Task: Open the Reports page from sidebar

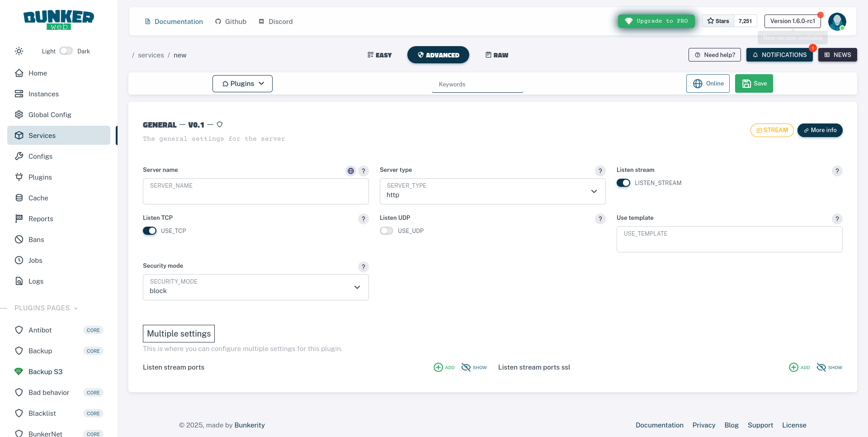Action: (x=41, y=218)
